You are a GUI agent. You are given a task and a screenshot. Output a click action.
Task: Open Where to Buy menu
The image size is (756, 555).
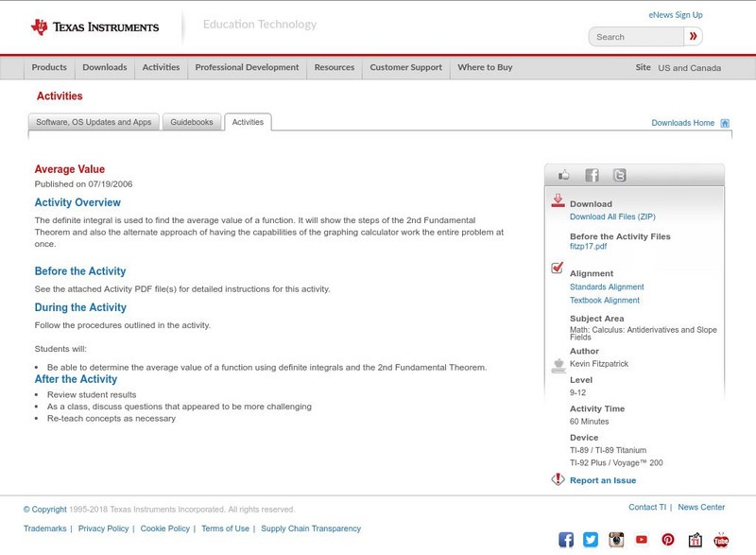485,67
